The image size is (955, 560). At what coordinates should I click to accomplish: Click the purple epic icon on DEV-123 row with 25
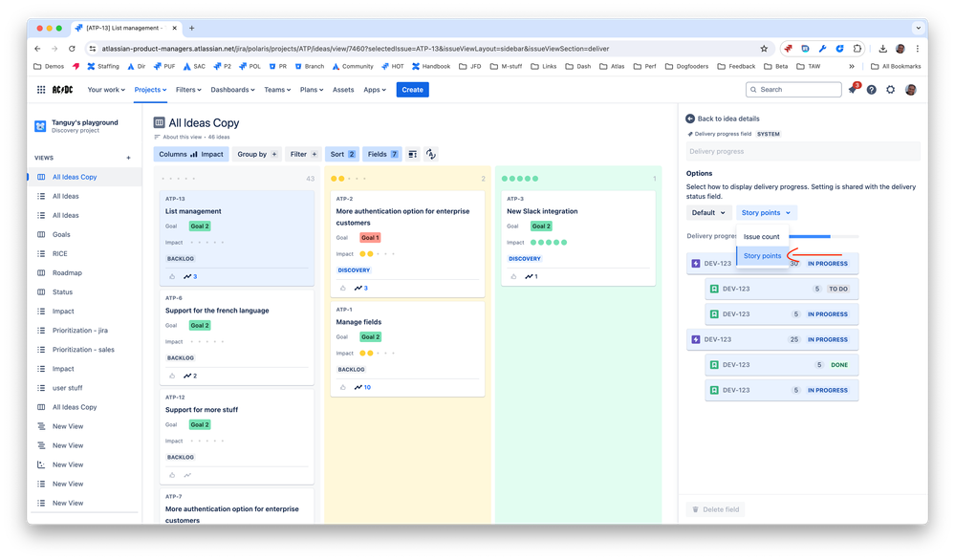point(696,339)
